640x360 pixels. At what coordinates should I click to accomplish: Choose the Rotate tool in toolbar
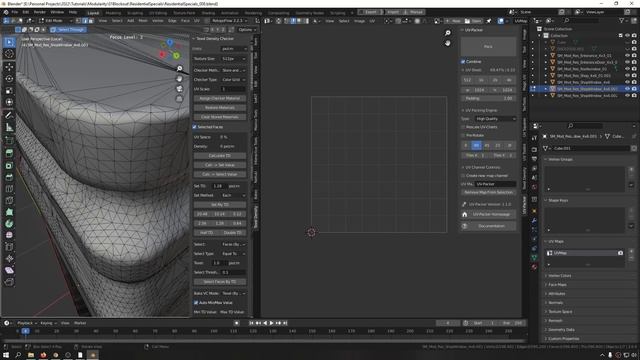(x=9, y=79)
